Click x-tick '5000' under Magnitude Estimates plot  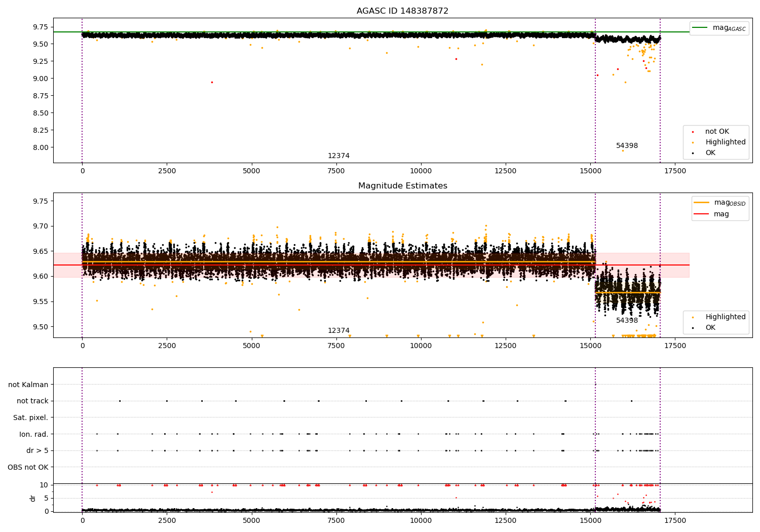(251, 346)
